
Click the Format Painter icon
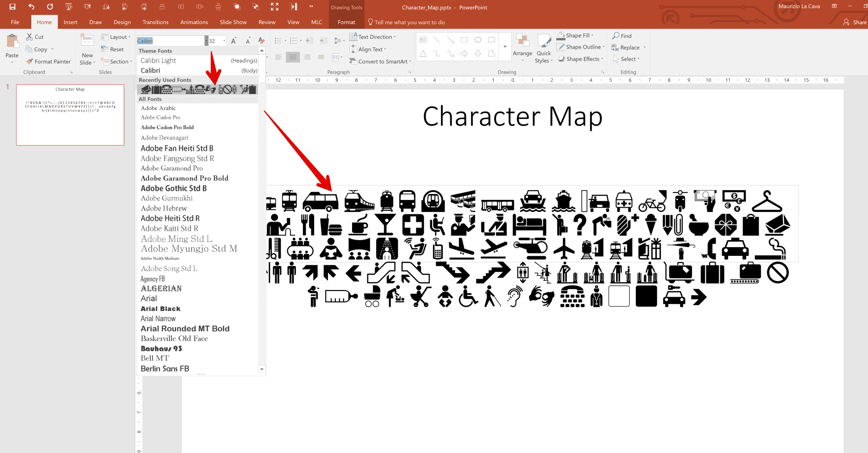click(x=29, y=61)
